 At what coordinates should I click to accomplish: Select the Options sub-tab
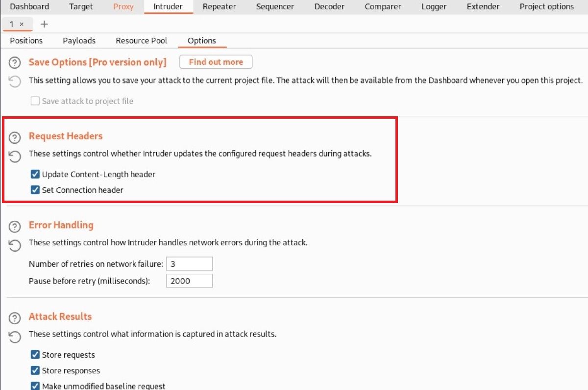point(202,41)
